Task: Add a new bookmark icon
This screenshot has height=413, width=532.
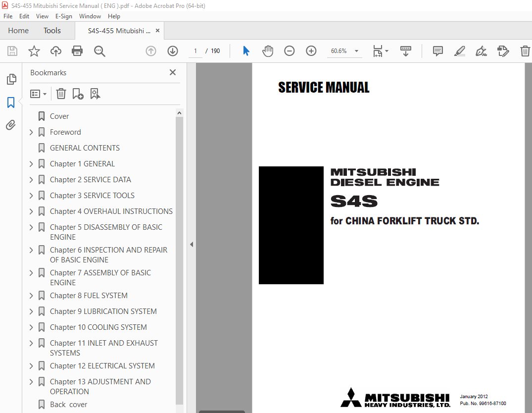Action: pyautogui.click(x=78, y=94)
